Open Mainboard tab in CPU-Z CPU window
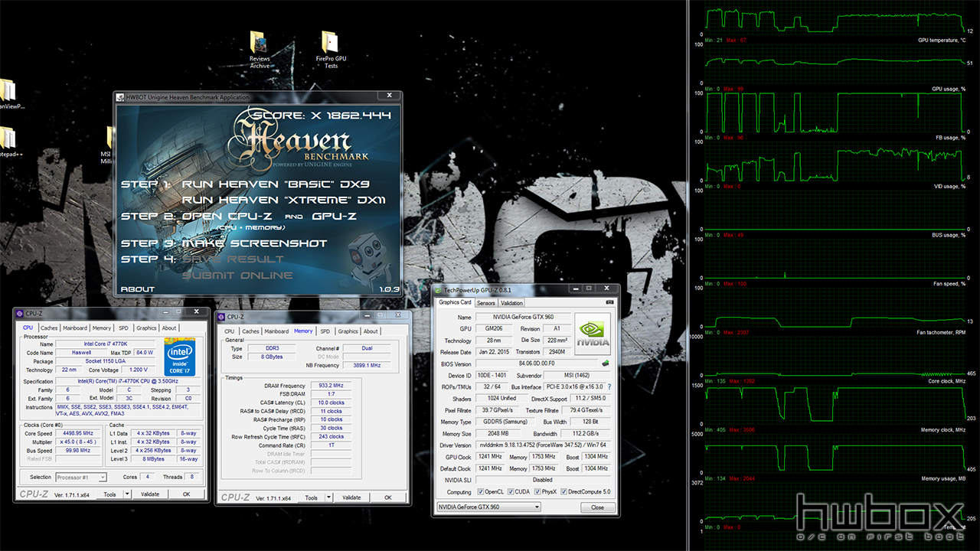980x551 pixels. coord(75,328)
